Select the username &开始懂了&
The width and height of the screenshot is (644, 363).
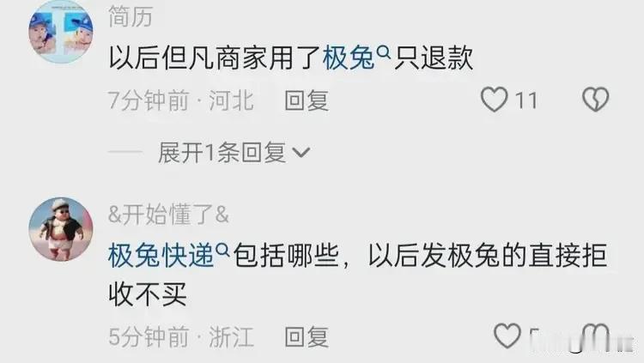[x=168, y=215]
